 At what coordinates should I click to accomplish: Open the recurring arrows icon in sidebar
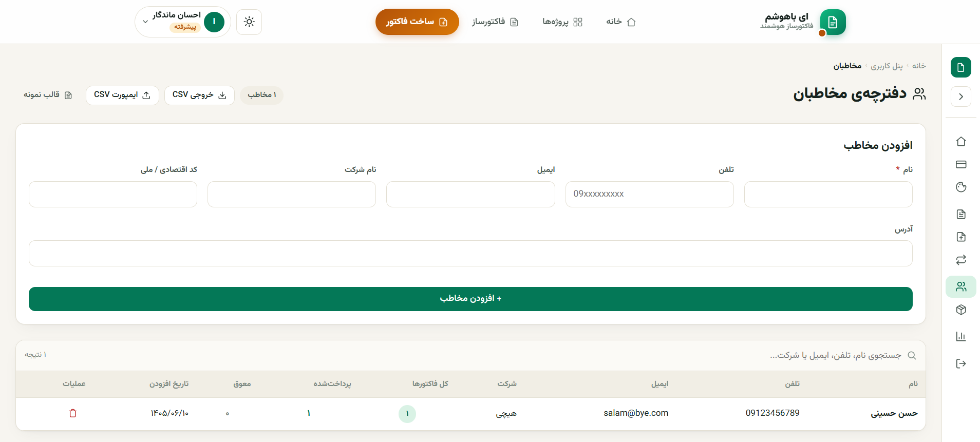coord(960,260)
